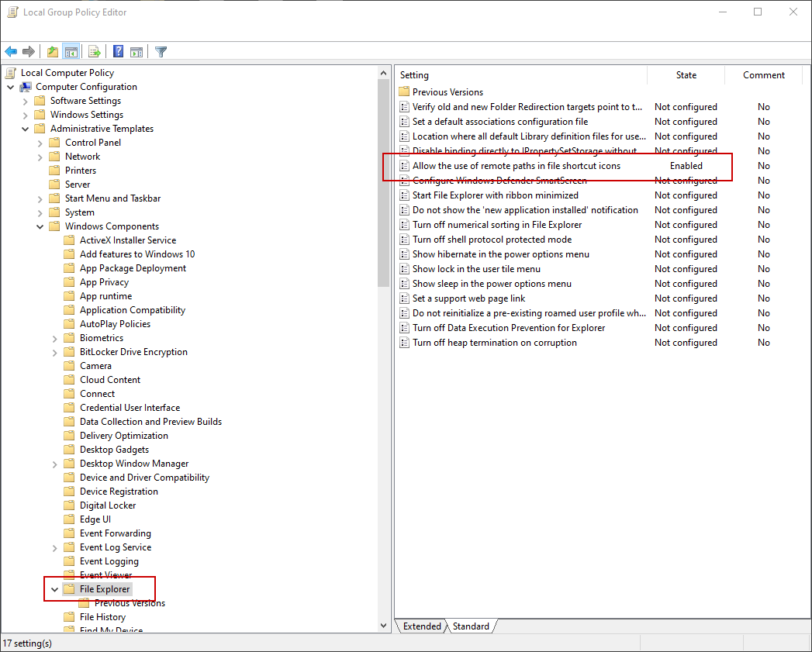Click the Filter funnel toolbar icon
812x652 pixels.
coord(161,51)
